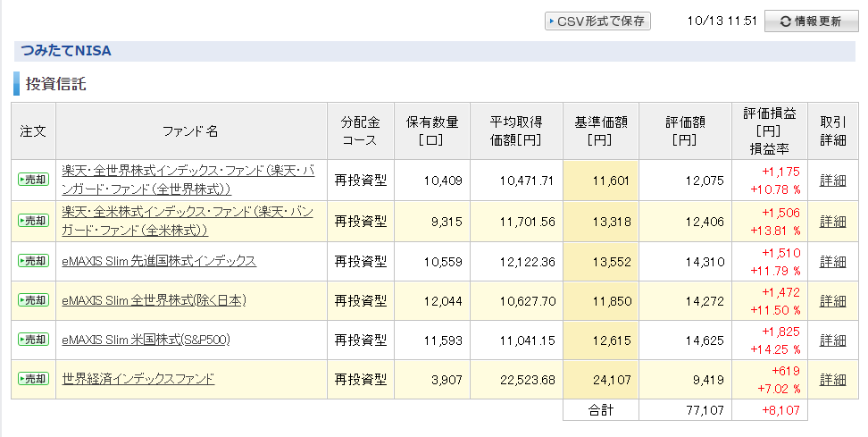Click the 取引詳細 column header
Screen dimensions: 868x437
coord(832,131)
